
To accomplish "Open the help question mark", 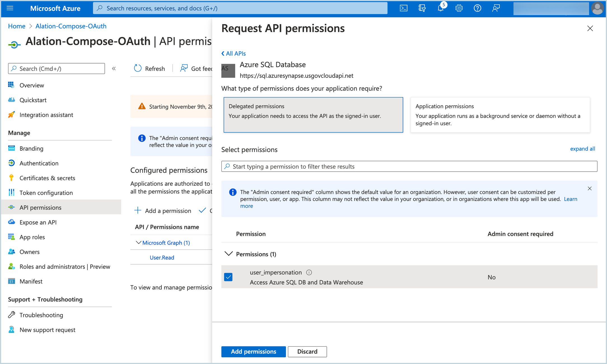I will (477, 8).
